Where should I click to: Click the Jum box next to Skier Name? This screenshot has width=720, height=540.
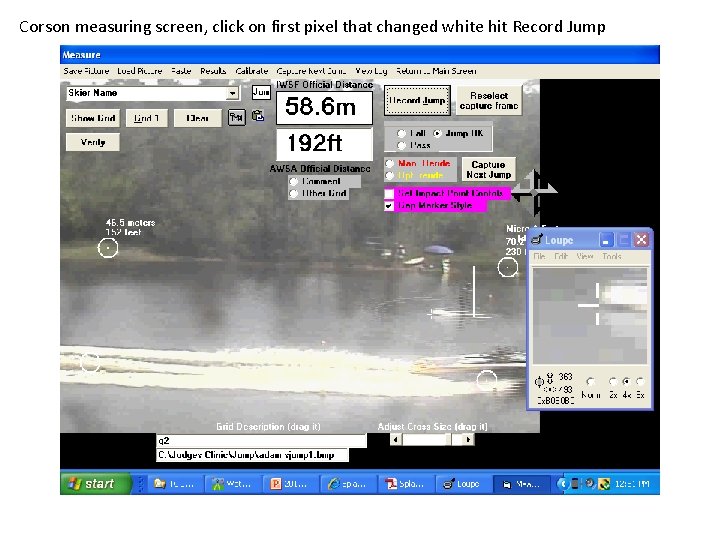pos(261,92)
